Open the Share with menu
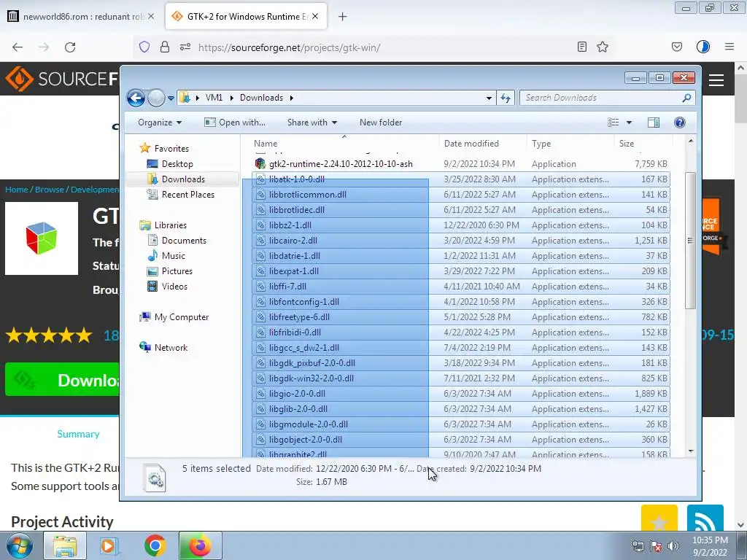Screen dimensions: 747x560 pyautogui.click(x=312, y=122)
